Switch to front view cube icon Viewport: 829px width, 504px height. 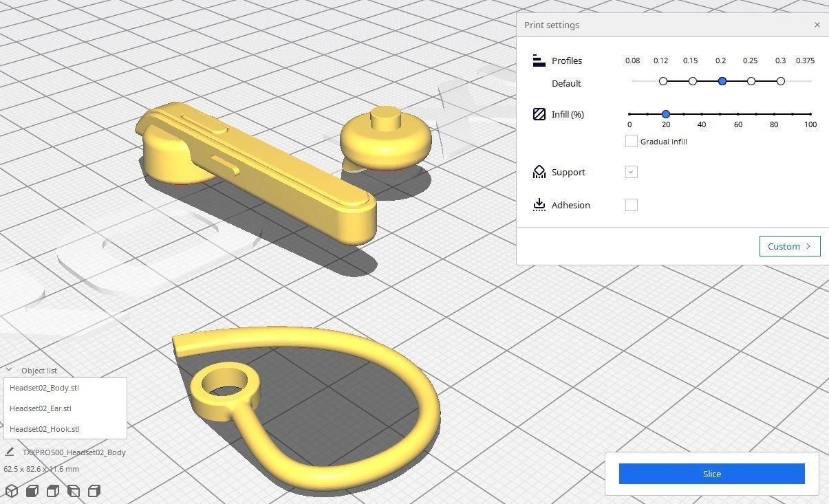32,491
